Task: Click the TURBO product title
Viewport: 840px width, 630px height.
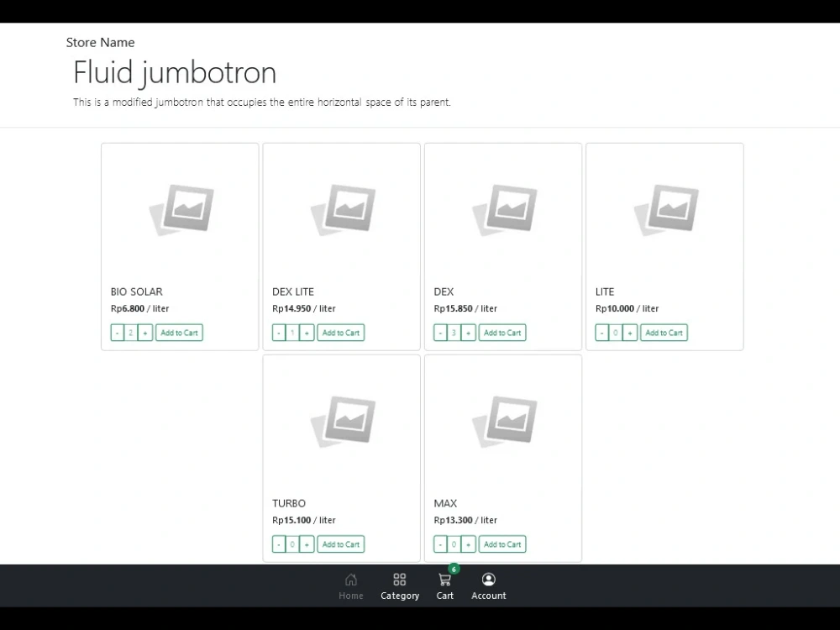Action: 289,503
